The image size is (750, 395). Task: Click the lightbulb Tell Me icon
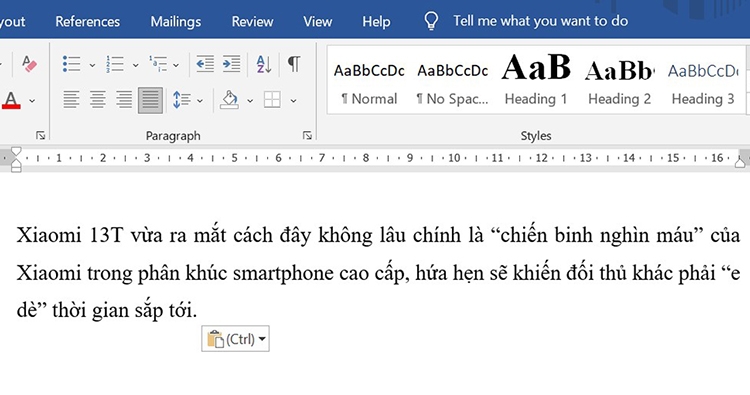(431, 21)
